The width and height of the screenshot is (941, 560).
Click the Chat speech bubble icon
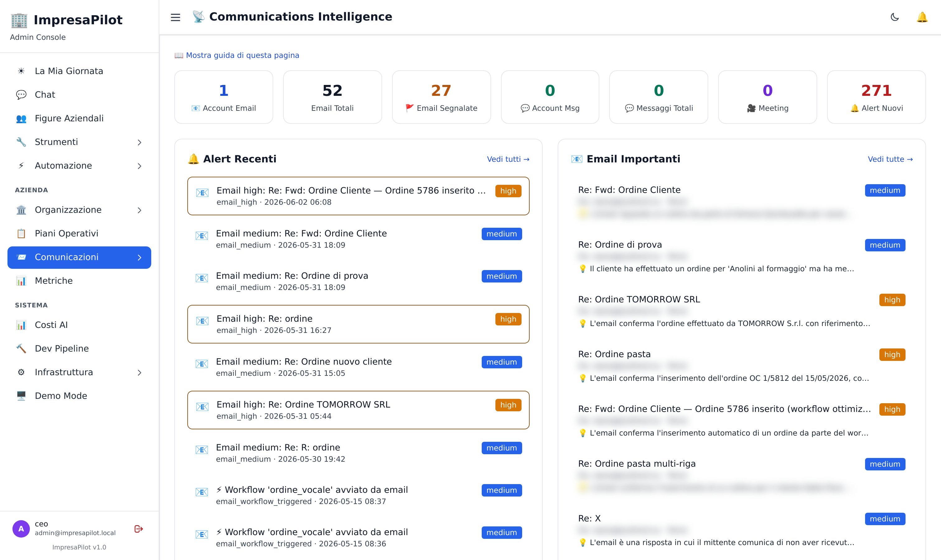pos(21,95)
